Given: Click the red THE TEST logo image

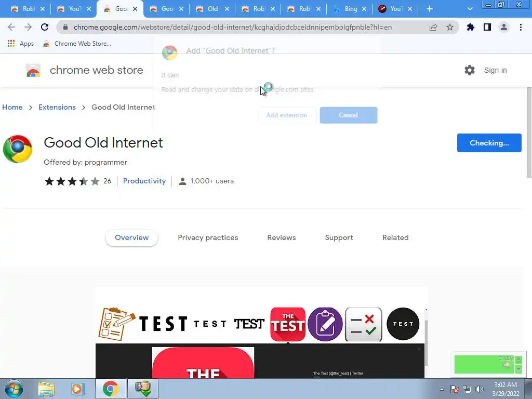Looking at the screenshot, I should pos(288,324).
